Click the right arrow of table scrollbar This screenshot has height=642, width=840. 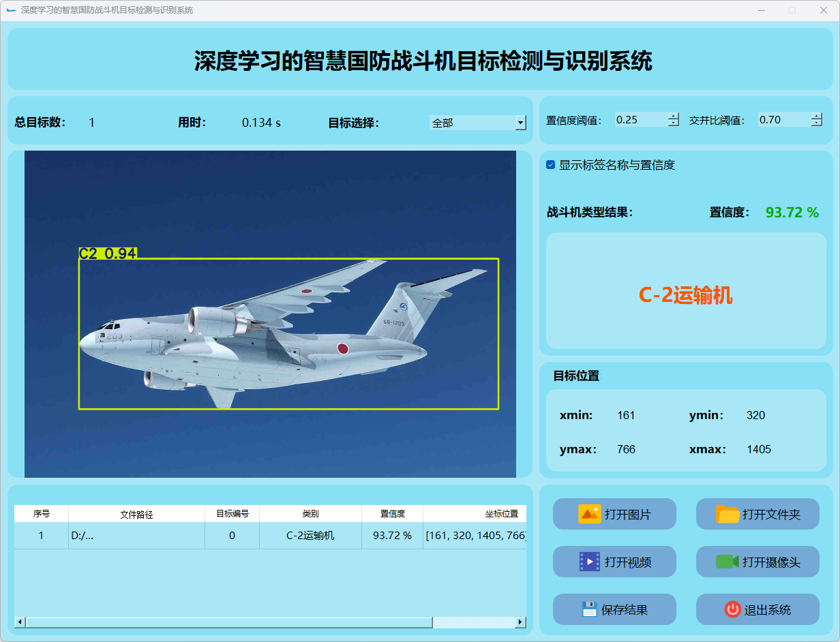click(x=521, y=622)
